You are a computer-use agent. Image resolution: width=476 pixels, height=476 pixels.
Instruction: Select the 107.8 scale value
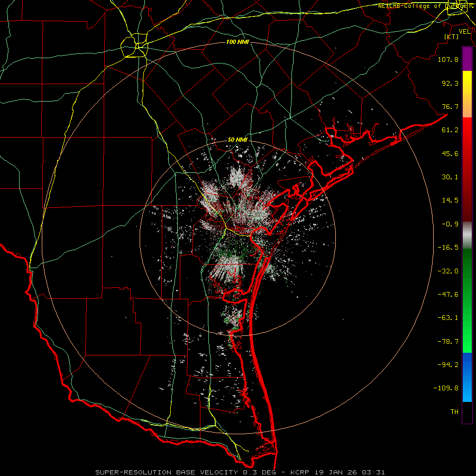(x=448, y=59)
